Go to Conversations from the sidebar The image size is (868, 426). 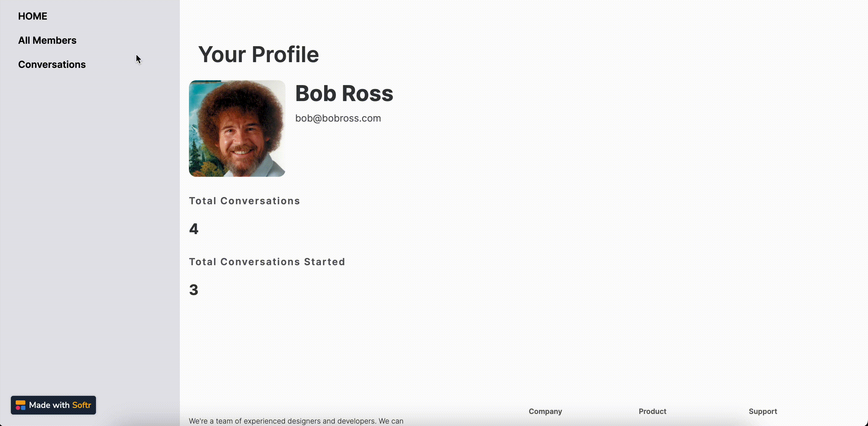pyautogui.click(x=52, y=64)
